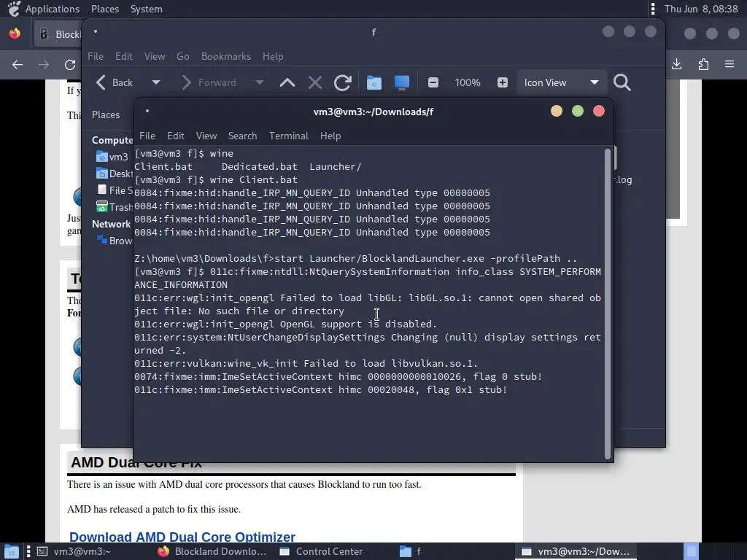Screen dimensions: 747x560
Task: Open the terminal's Help menu
Action: [x=330, y=136]
